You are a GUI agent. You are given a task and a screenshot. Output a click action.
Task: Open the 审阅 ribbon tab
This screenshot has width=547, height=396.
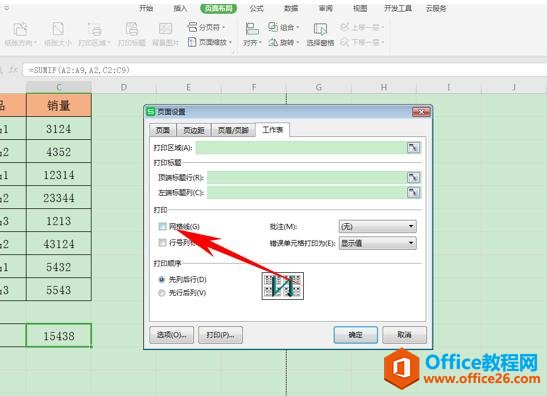(x=325, y=8)
